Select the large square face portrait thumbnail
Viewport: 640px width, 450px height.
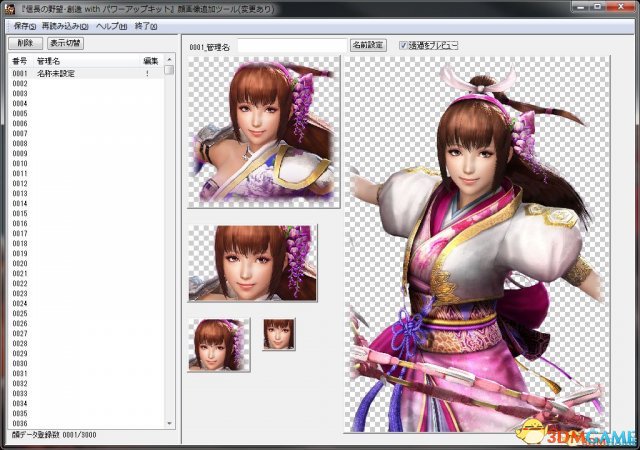264,132
